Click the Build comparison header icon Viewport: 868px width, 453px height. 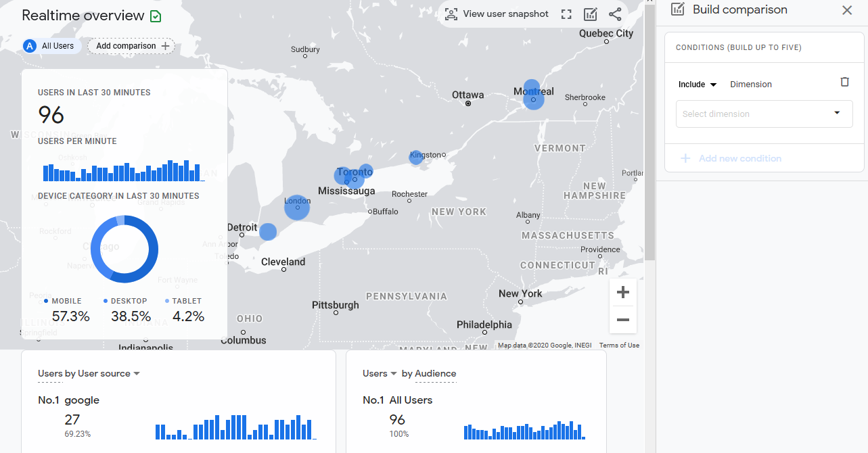click(x=678, y=9)
